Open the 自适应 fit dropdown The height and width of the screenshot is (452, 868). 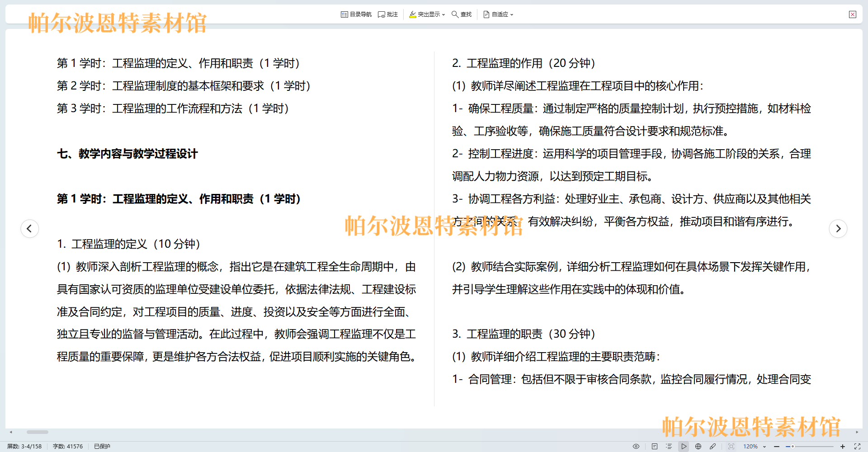click(x=498, y=14)
